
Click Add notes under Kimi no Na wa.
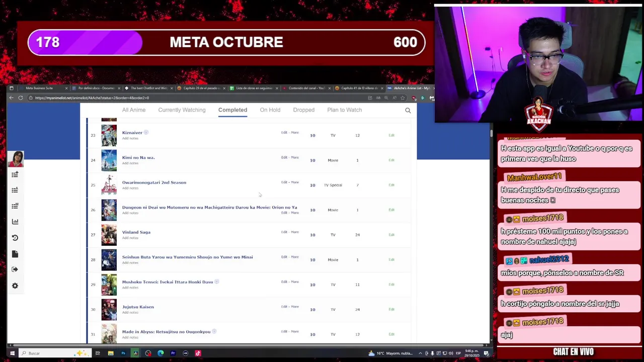[130, 163]
